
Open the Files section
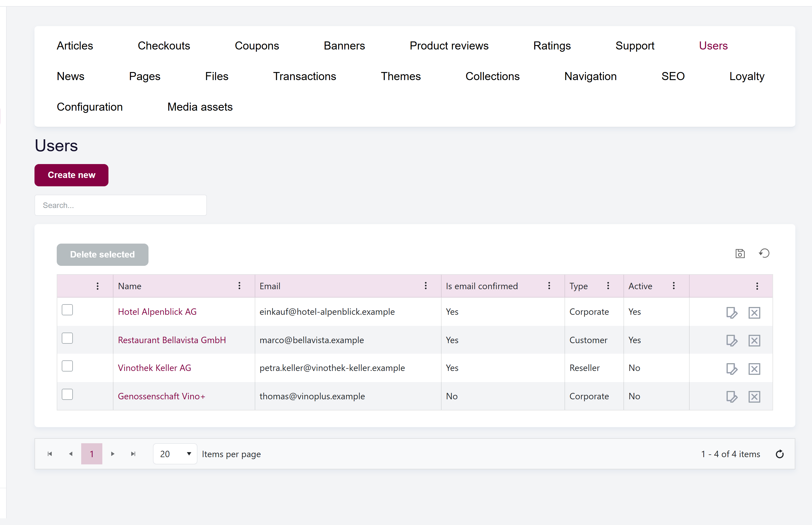point(216,76)
